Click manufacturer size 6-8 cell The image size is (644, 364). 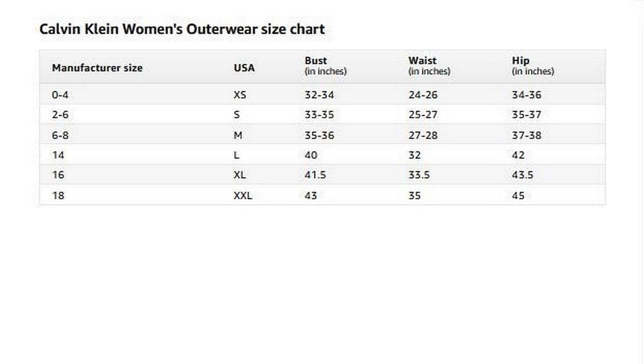(x=60, y=135)
